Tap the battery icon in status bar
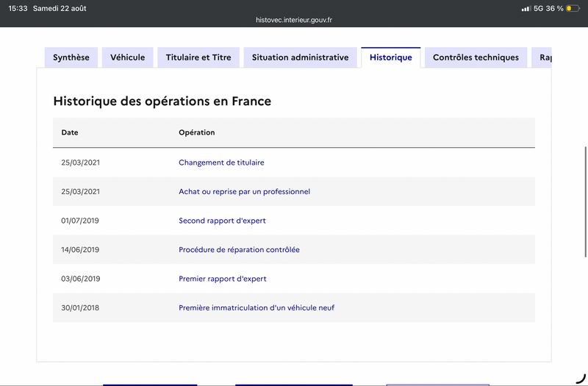Image resolution: width=588 pixels, height=386 pixels. 573,8
